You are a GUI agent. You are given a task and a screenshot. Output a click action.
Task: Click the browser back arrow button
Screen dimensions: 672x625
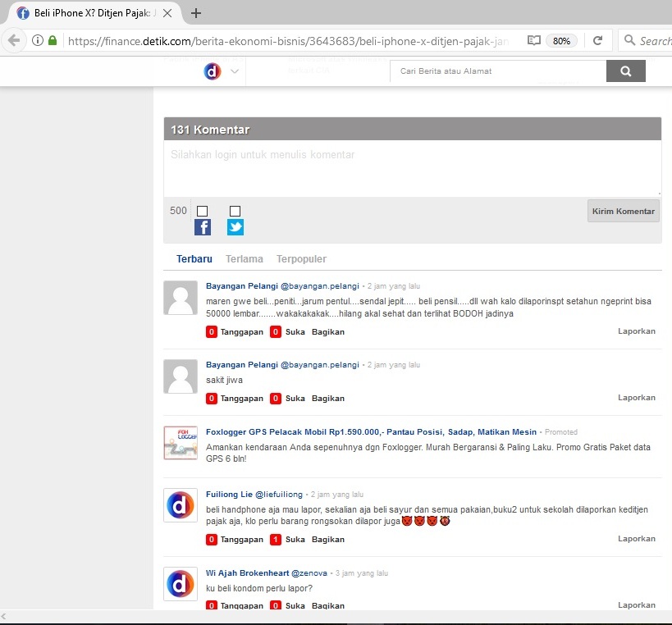[14, 40]
